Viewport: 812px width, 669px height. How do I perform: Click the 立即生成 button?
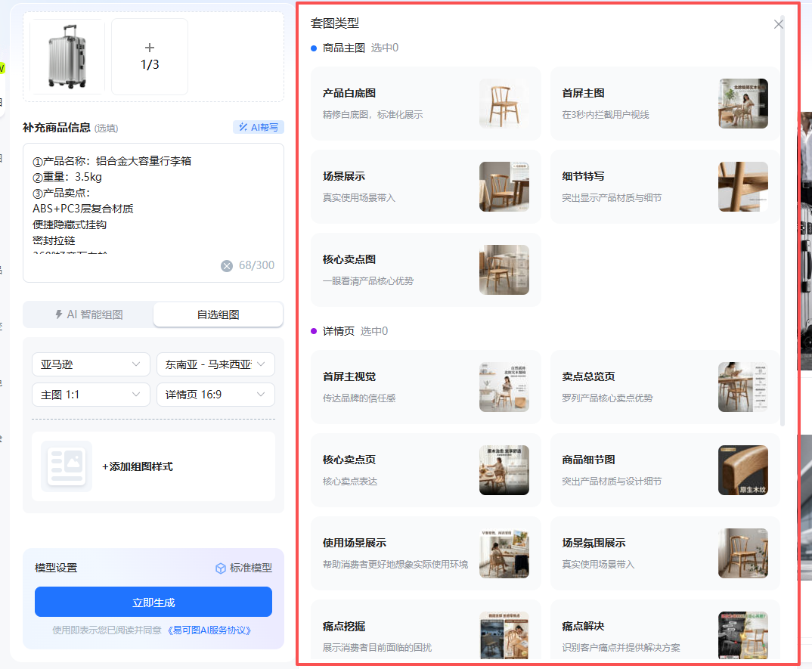tap(153, 602)
